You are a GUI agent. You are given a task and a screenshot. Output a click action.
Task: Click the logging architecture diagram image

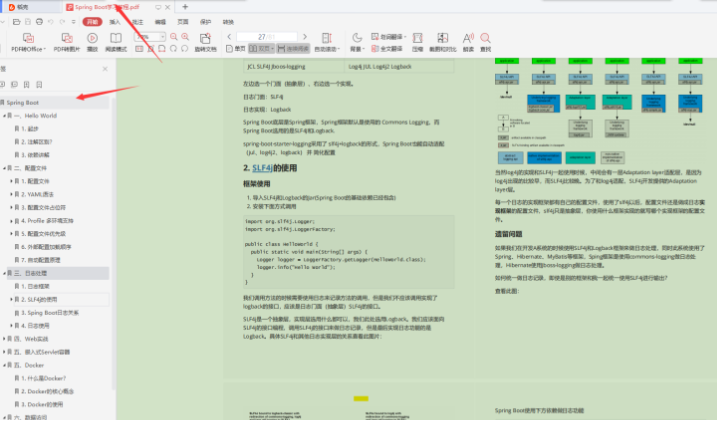coord(599,111)
